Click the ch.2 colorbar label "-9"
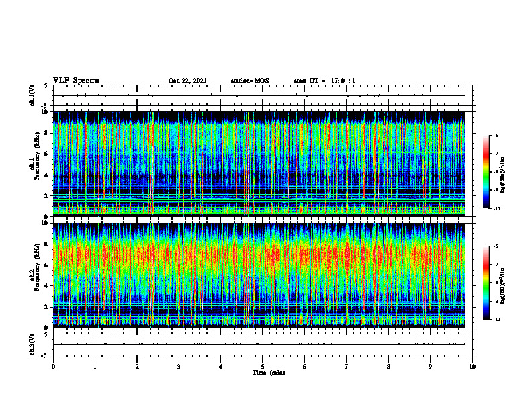This screenshot has width=532, height=411. (496, 301)
